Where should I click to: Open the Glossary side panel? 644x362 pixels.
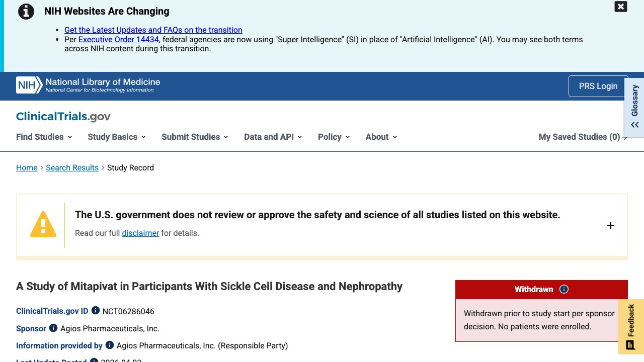634,106
